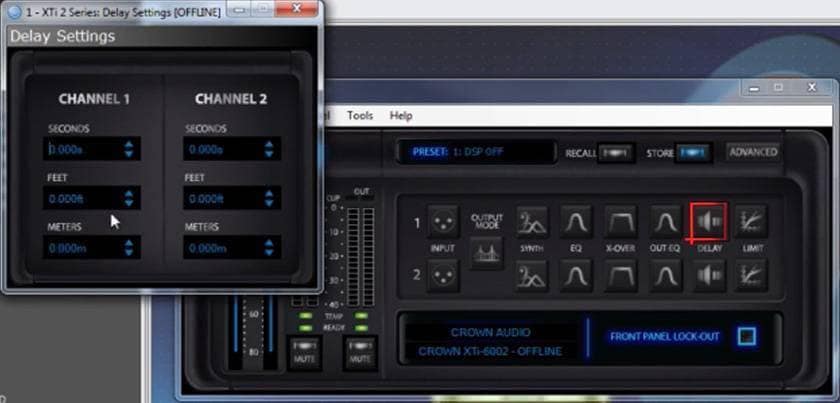Adjust Channel 2 Meters stepper arrows
Screen dimensions: 840x403
pyautogui.click(x=268, y=248)
